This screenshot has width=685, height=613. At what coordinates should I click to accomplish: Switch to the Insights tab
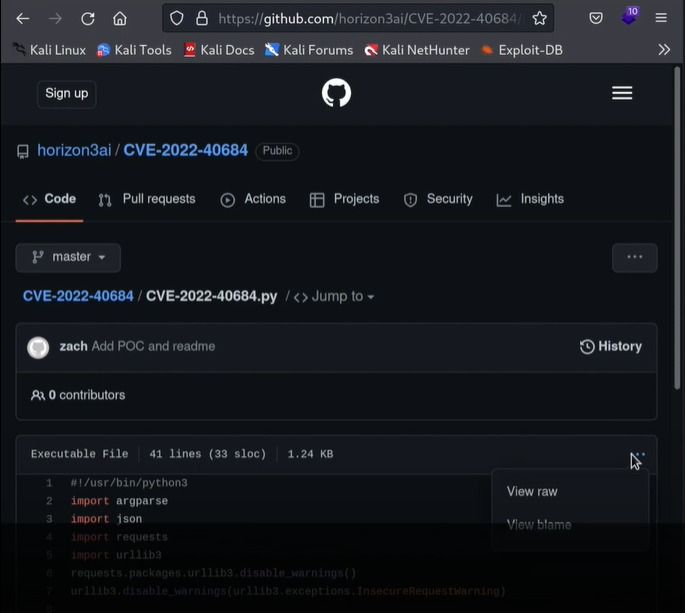point(530,199)
